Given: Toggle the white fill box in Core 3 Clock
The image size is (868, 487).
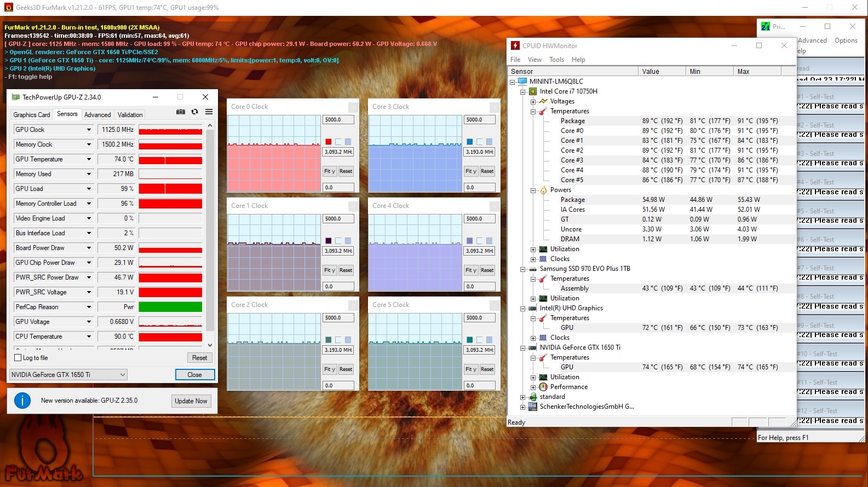Looking at the screenshot, I should pos(479,142).
